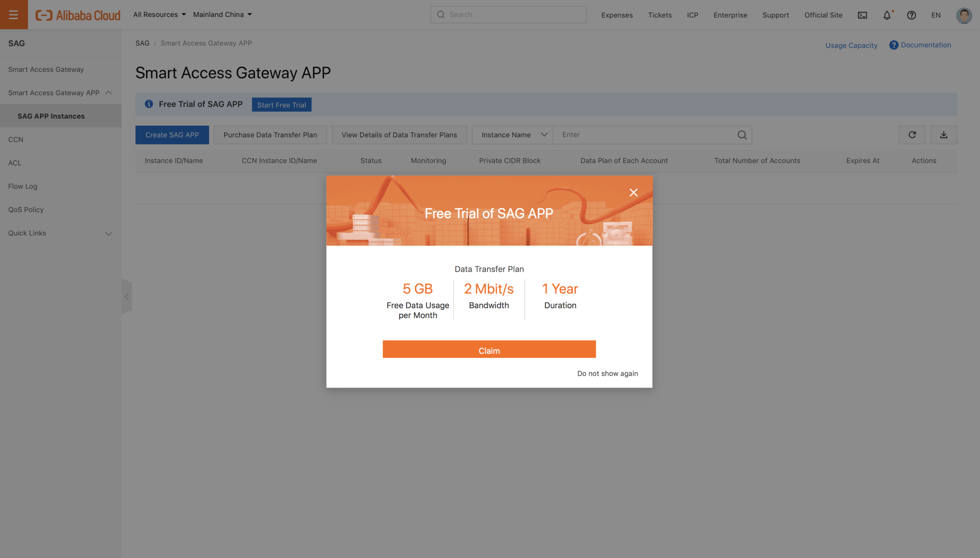Open the Usage Capacity link

coord(851,45)
